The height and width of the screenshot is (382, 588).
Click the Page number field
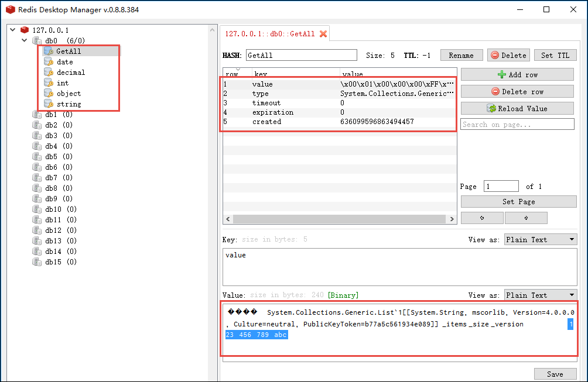click(501, 186)
